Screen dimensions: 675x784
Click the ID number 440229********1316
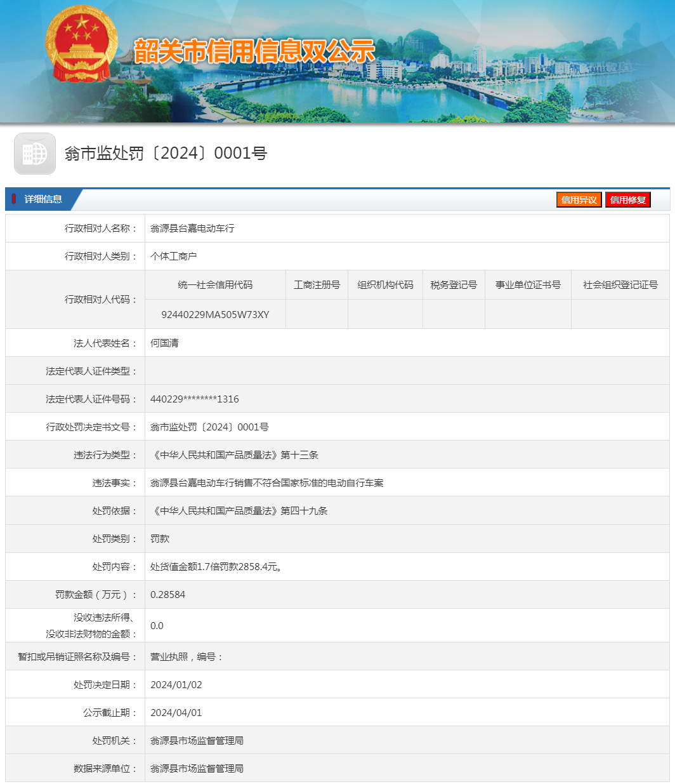(195, 399)
